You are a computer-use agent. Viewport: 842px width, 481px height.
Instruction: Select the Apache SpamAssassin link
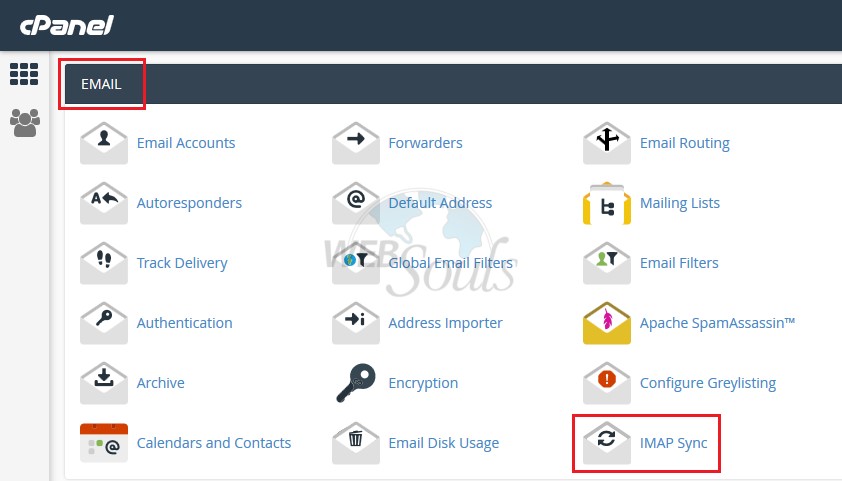click(717, 323)
